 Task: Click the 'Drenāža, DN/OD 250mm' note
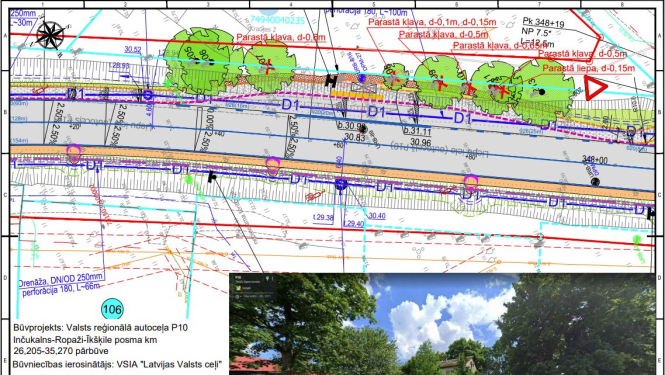point(60,280)
